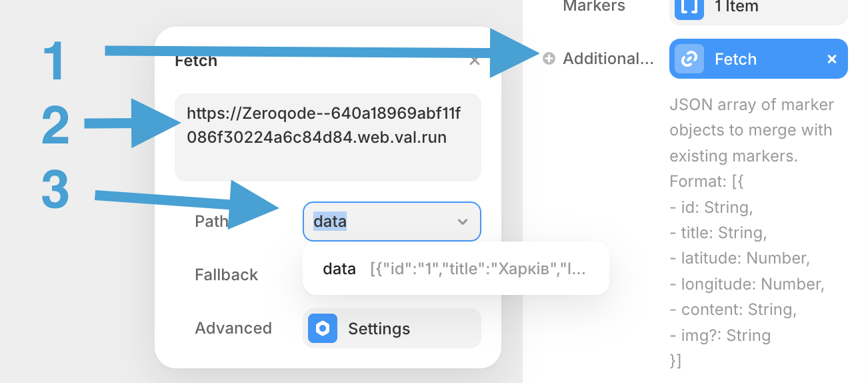The height and width of the screenshot is (383, 868).
Task: Click the hexagon Settings icon
Action: (x=323, y=328)
